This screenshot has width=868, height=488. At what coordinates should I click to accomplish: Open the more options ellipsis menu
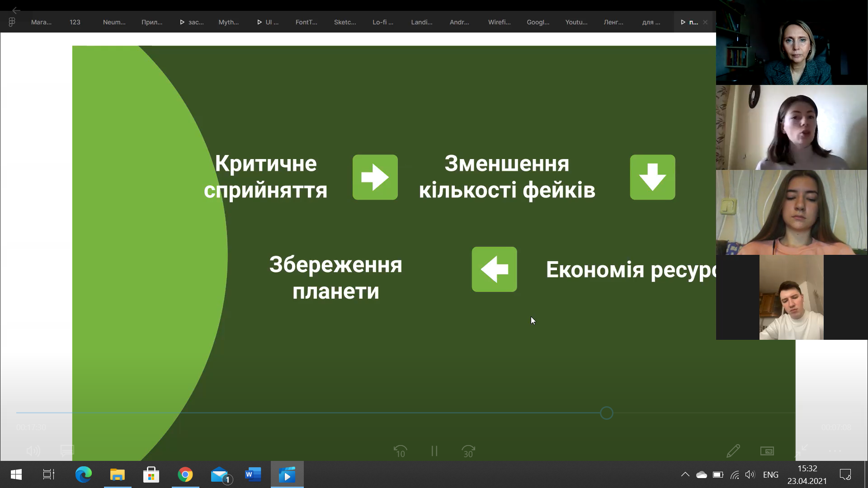tap(835, 450)
